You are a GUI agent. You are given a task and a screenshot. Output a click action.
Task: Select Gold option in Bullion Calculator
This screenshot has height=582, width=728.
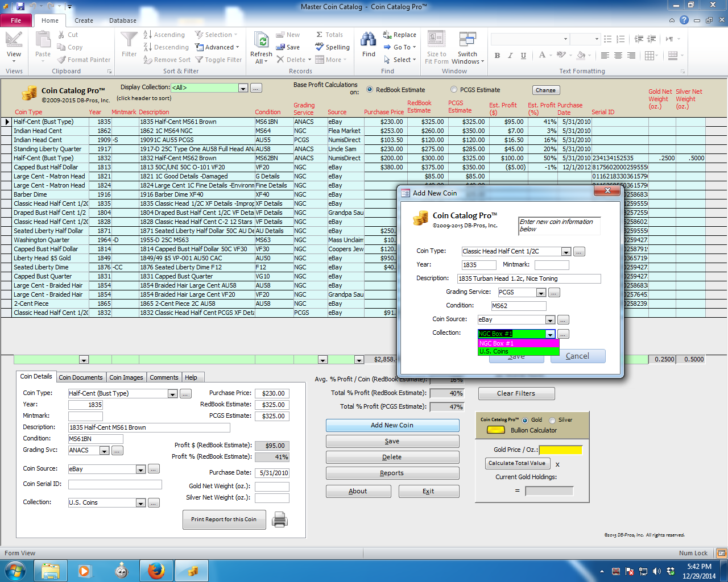pos(525,420)
